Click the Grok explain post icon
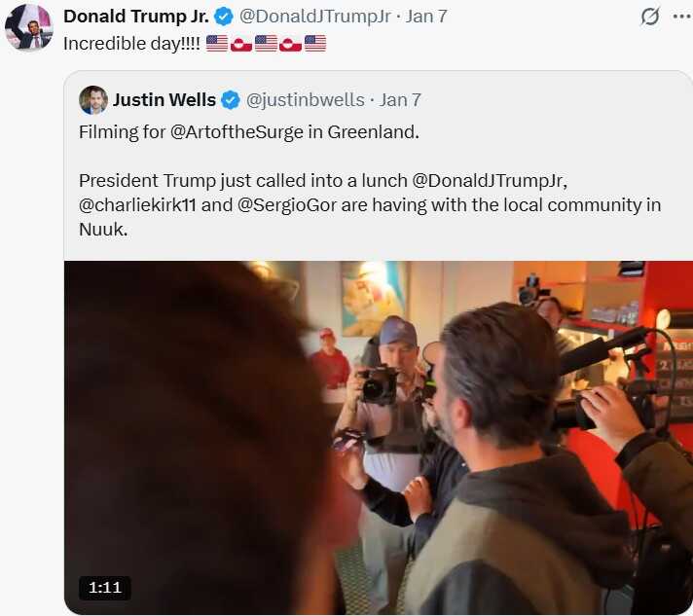Screen dimensions: 693x616 pos(650,17)
